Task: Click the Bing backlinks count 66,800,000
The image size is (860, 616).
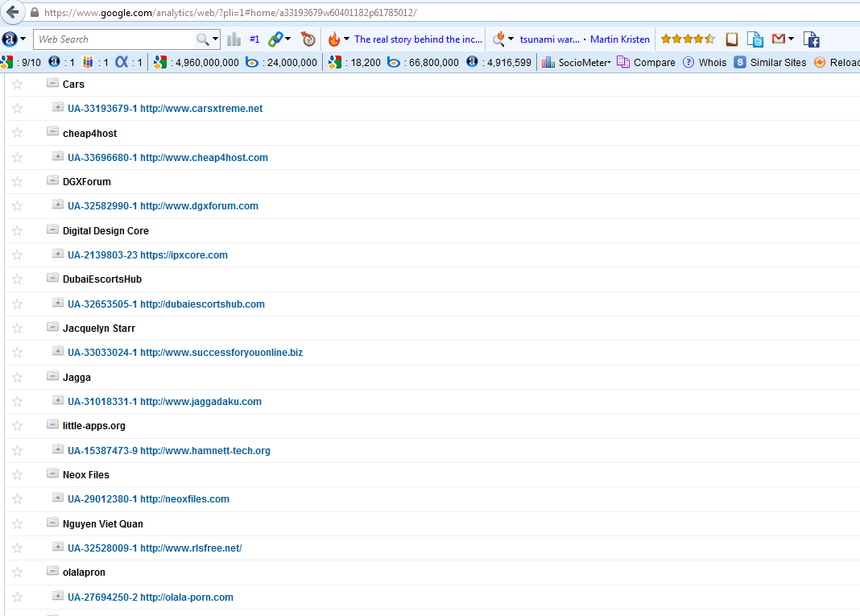Action: 423,63
